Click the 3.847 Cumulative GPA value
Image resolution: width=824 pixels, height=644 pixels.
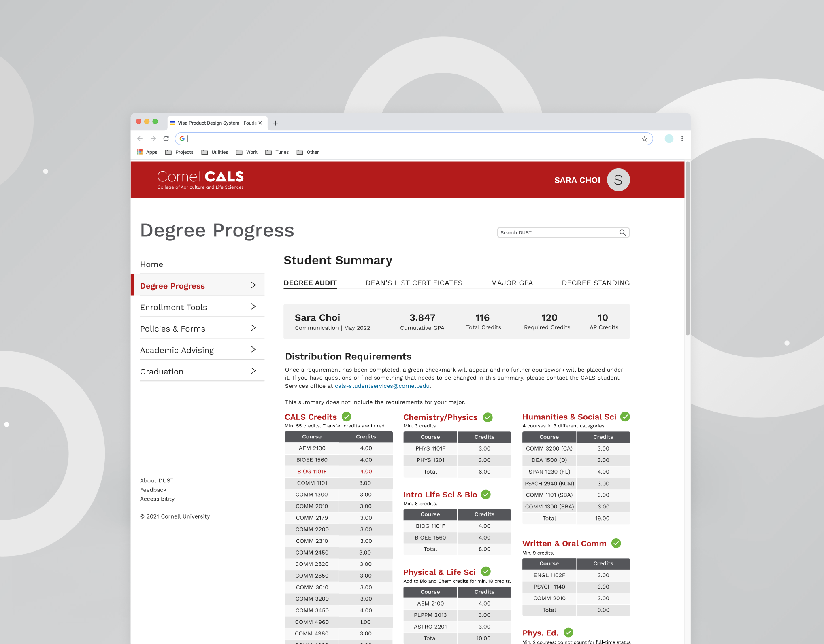pos(422,317)
